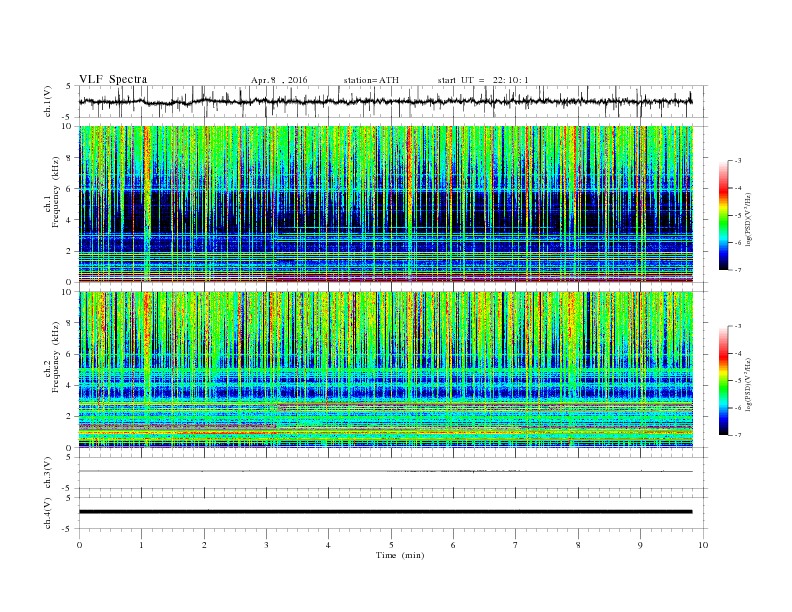Select the "start UT = 22:10: 1" text
The width and height of the screenshot is (792, 612).
483,80
